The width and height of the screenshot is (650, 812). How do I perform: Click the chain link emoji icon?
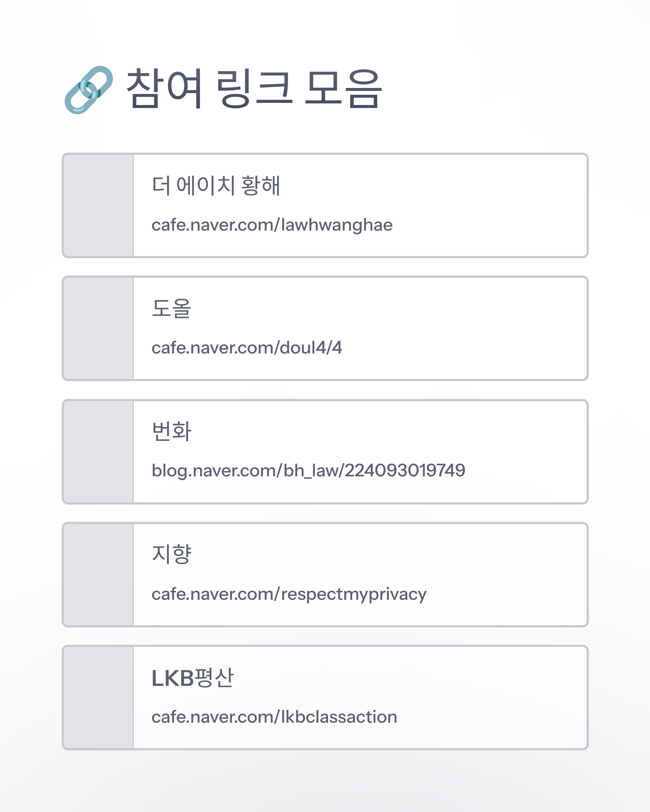89,90
